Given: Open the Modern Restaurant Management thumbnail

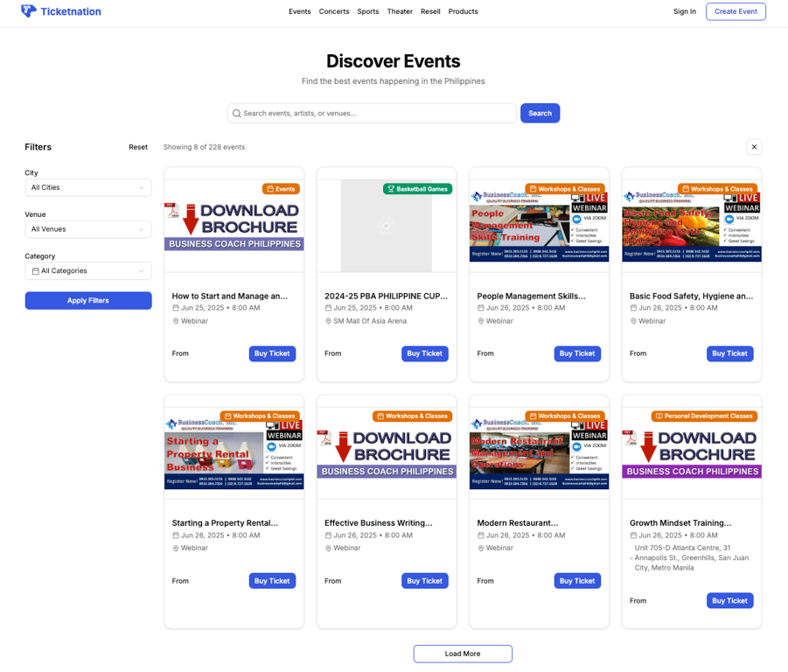Looking at the screenshot, I should [540, 453].
